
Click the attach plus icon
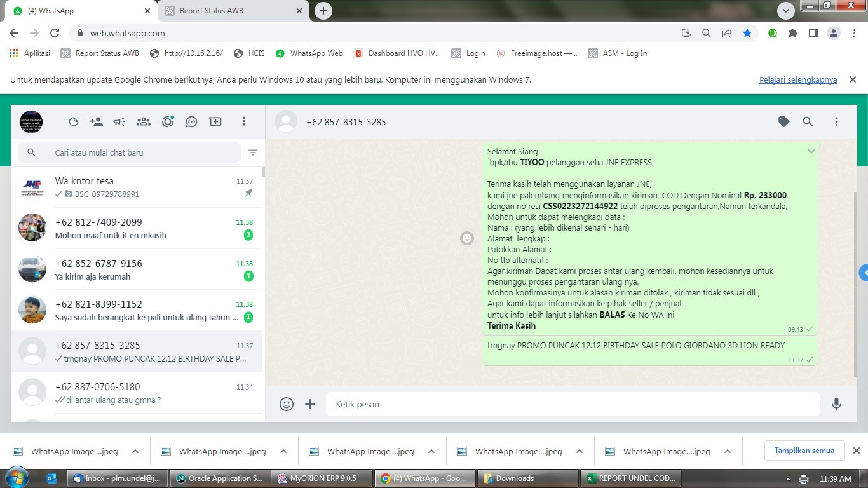(x=310, y=404)
